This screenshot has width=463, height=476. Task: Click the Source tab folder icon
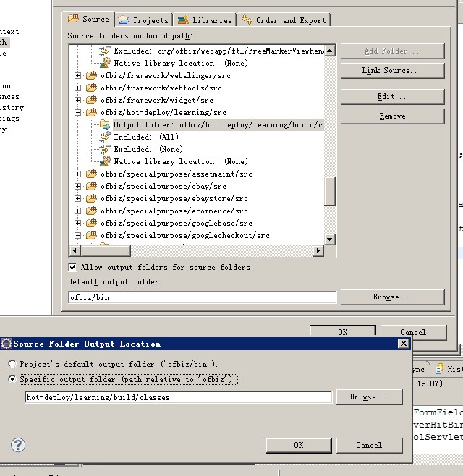pos(73,19)
